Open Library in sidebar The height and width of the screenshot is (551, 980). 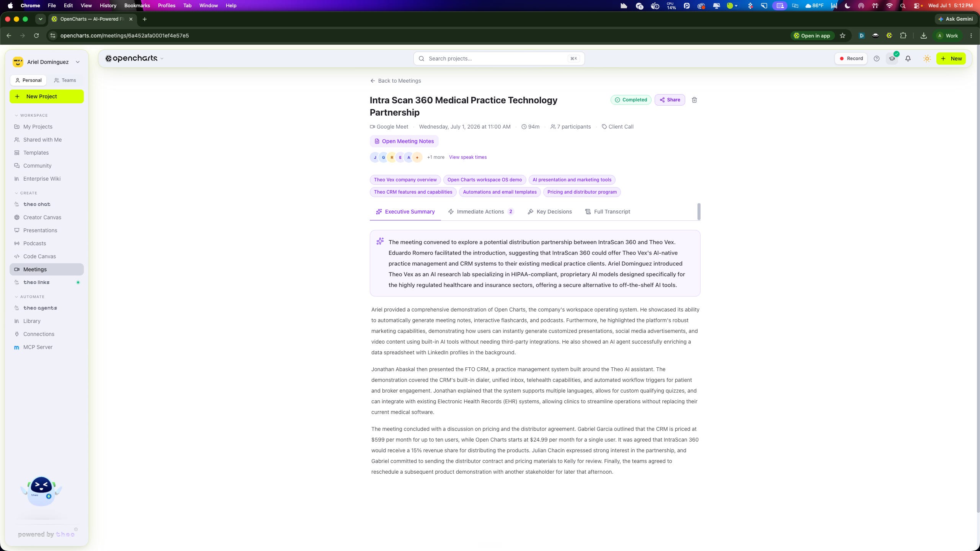[x=47, y=321]
